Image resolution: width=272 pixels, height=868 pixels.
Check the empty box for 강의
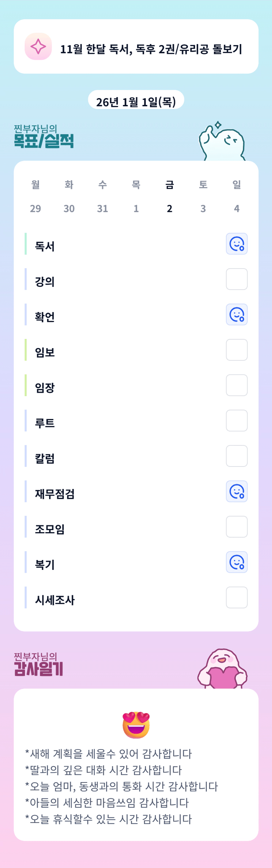(x=237, y=279)
